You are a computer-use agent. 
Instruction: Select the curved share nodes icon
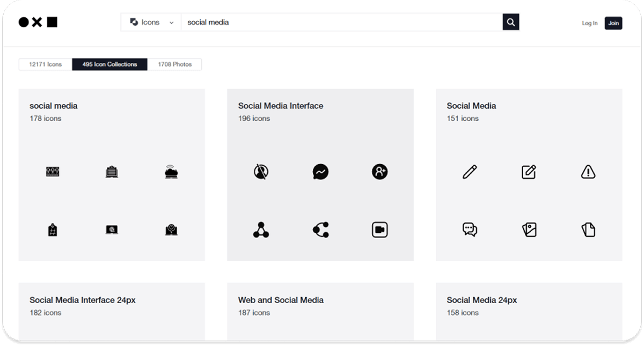320,230
